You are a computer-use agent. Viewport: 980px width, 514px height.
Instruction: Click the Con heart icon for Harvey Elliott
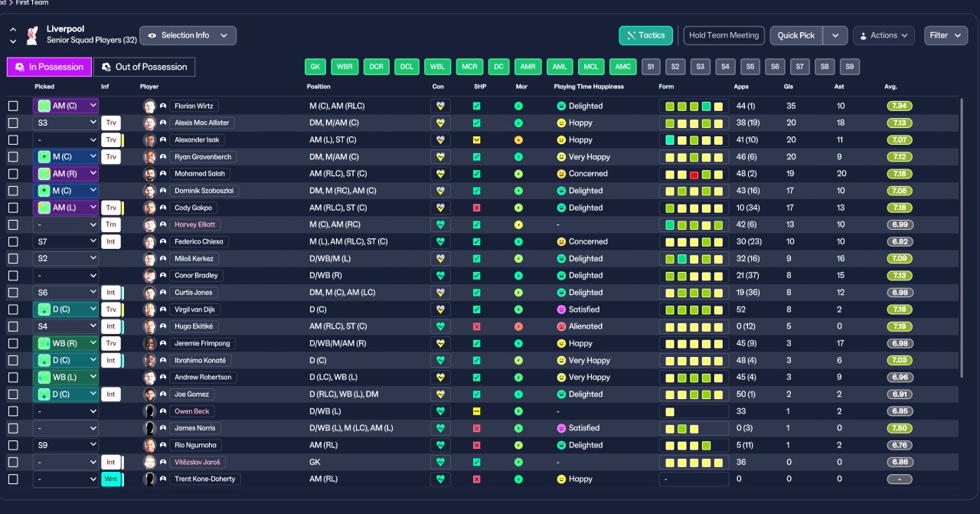(x=440, y=225)
